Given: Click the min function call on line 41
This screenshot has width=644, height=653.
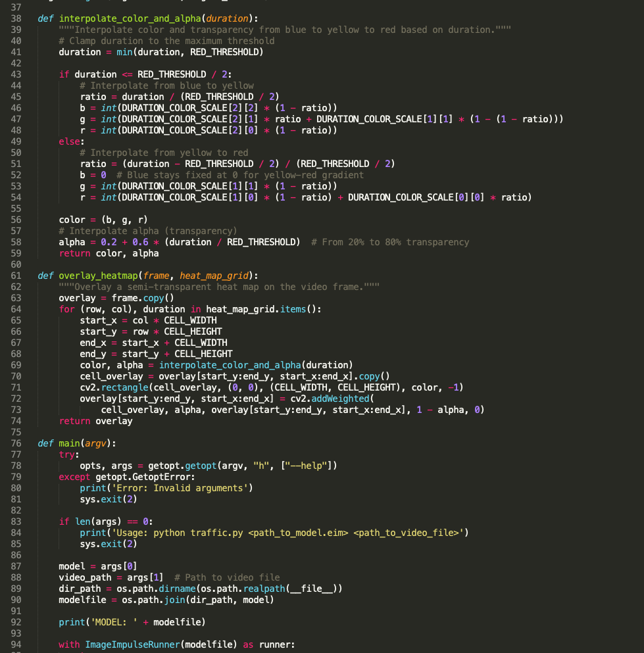Looking at the screenshot, I should click(124, 52).
